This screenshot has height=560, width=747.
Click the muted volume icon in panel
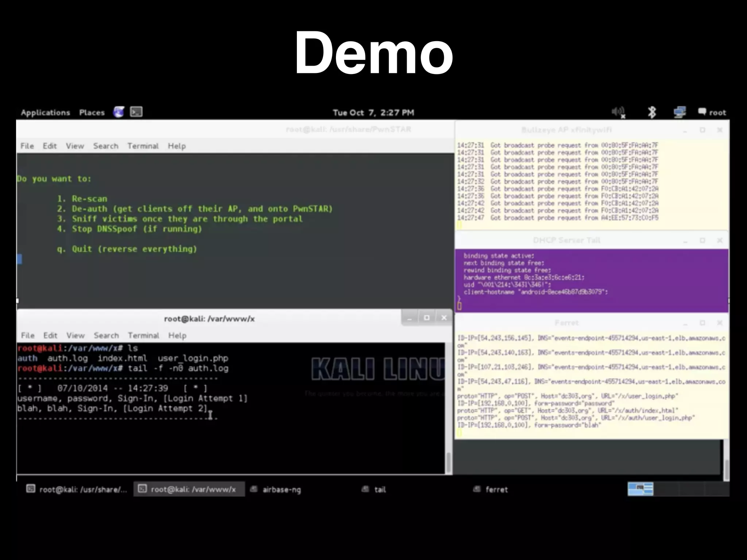[x=618, y=112]
